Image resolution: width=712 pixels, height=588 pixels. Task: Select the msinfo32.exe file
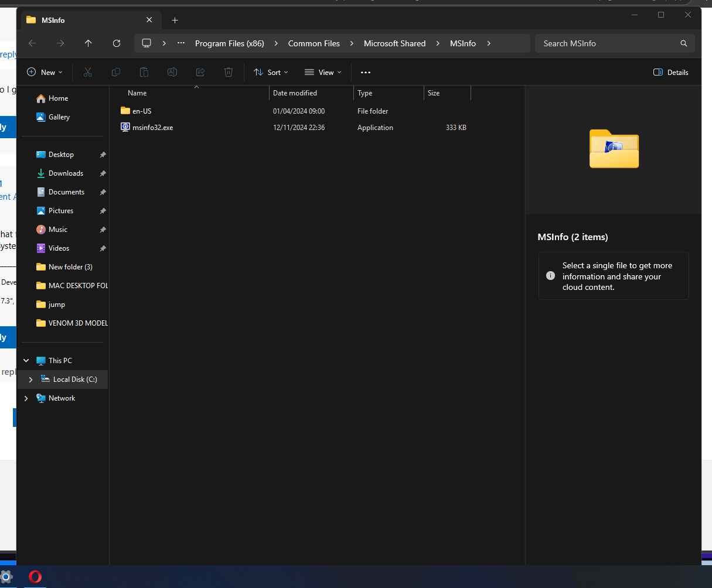[x=152, y=128]
